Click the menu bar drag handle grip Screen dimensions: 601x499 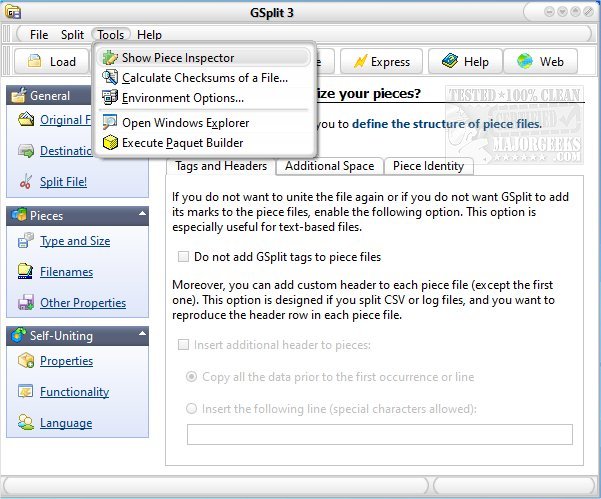(6, 34)
